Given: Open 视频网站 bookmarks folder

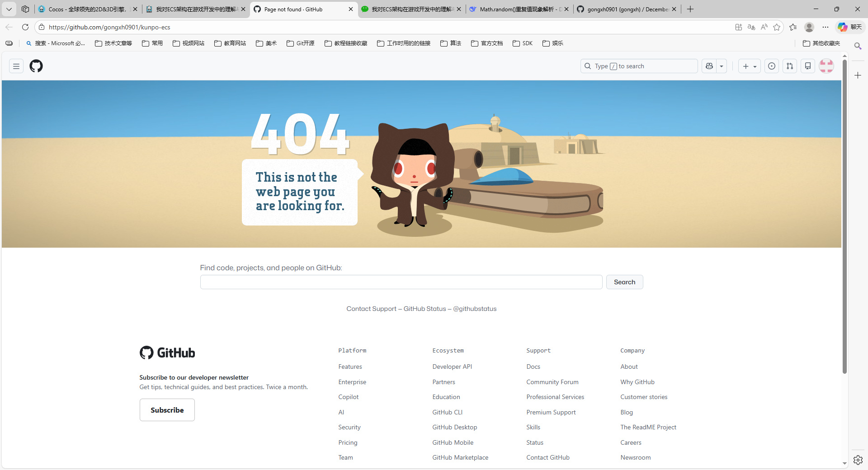Looking at the screenshot, I should (x=189, y=43).
